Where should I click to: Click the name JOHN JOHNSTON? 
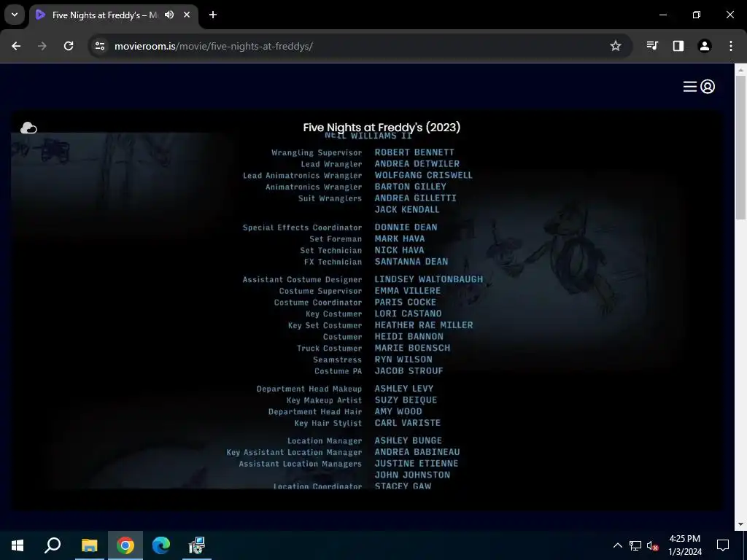point(413,475)
